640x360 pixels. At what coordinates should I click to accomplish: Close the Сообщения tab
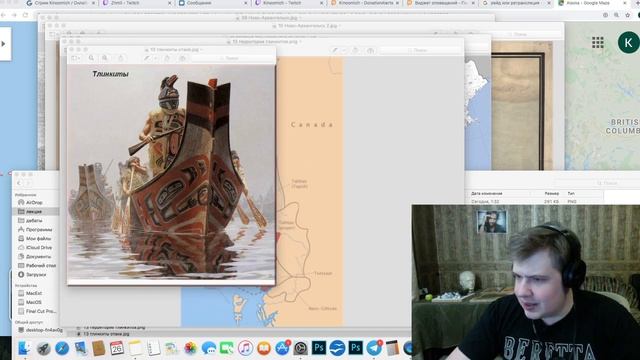[246, 3]
